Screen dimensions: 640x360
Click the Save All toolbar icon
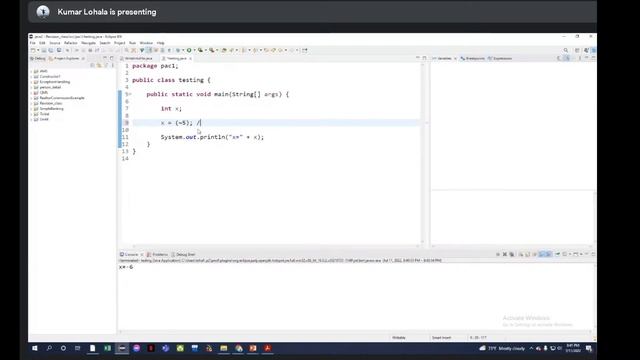tap(51, 50)
